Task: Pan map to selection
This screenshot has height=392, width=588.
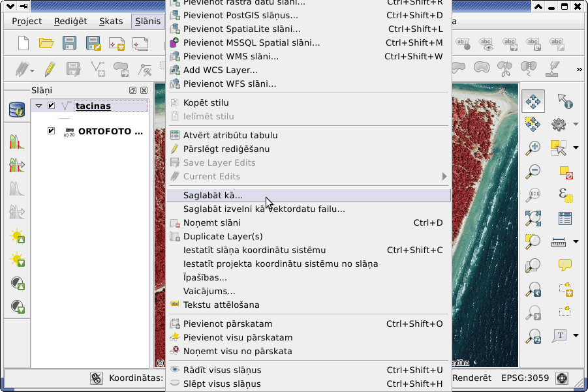Action: 533,125
